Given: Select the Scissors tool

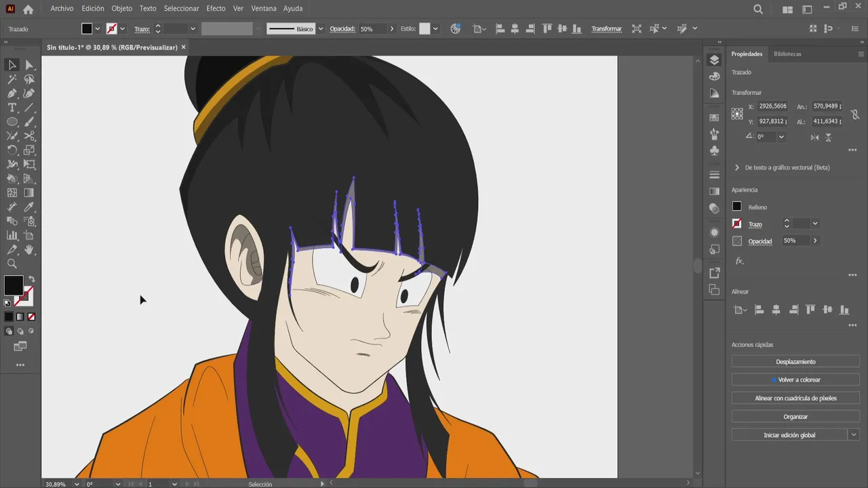Looking at the screenshot, I should pyautogui.click(x=29, y=136).
